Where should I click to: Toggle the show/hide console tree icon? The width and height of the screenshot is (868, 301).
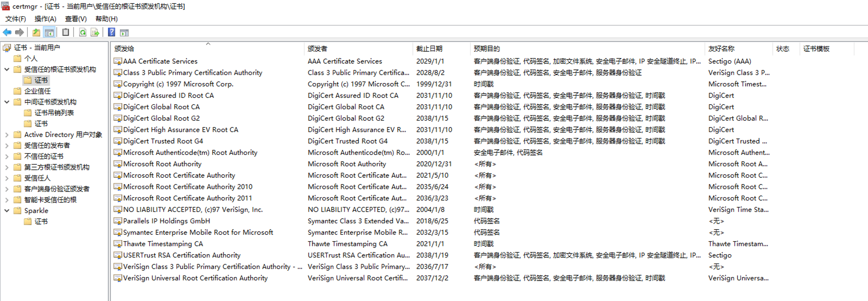(49, 32)
